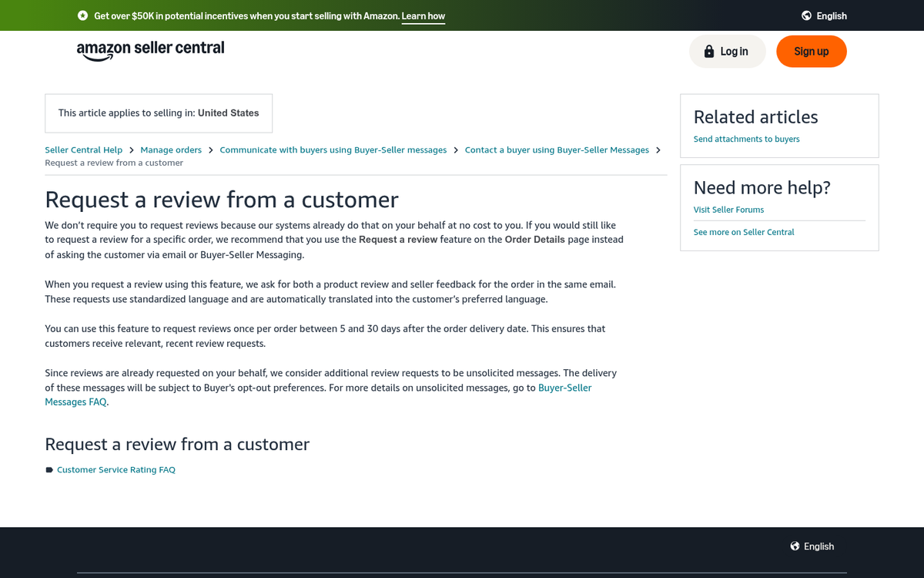Screen dimensions: 924x578
Task: Click the star icon in the incentives banner
Action: pyautogui.click(x=82, y=15)
